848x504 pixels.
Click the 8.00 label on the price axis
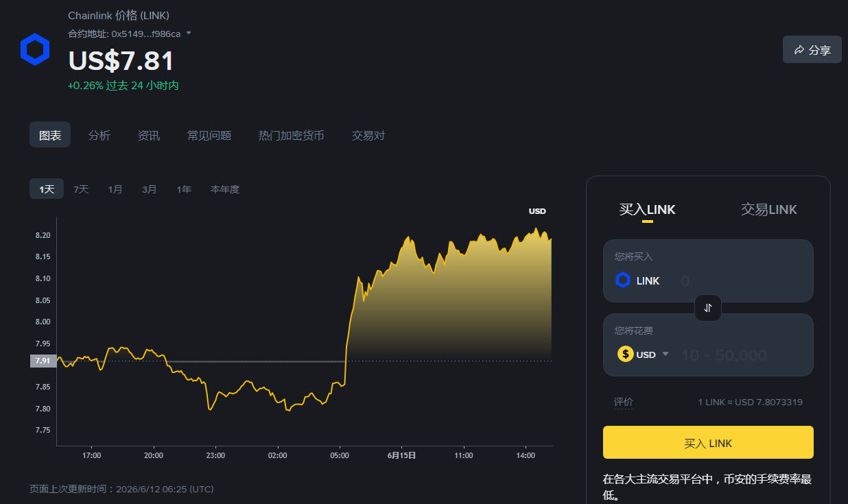pos(43,322)
